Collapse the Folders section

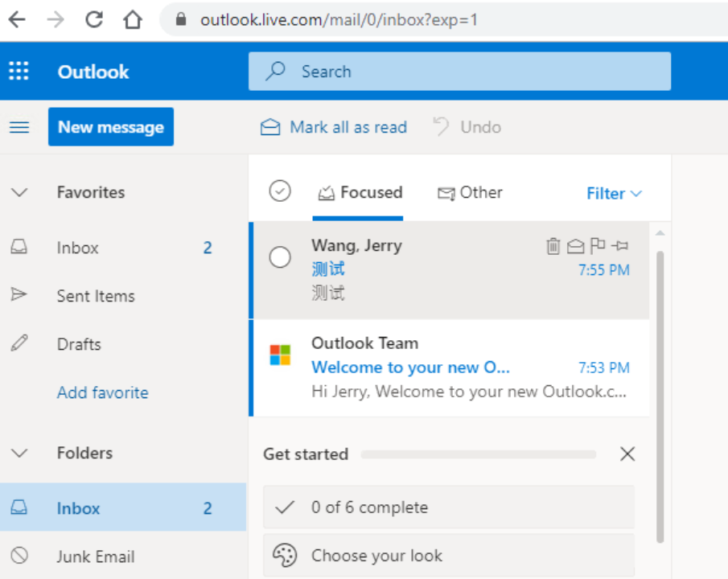pos(19,453)
